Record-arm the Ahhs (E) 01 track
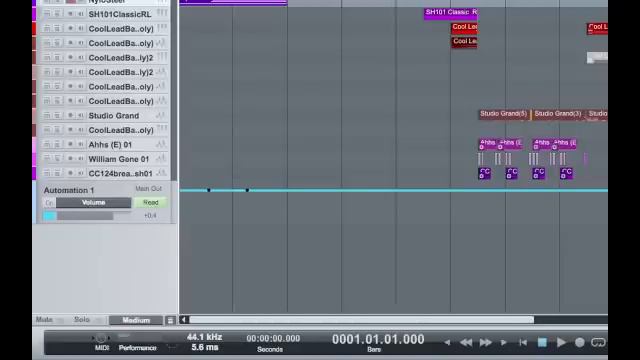 70,144
